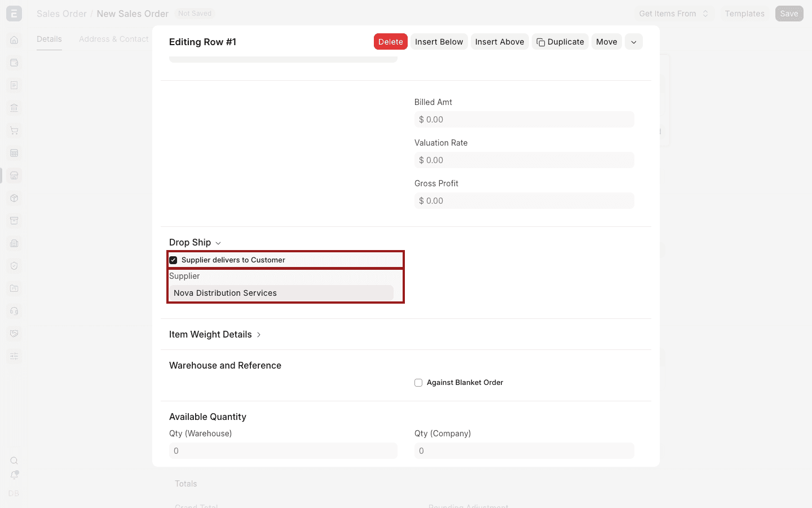Click the Gross Profit field
The height and width of the screenshot is (508, 812).
pos(524,201)
